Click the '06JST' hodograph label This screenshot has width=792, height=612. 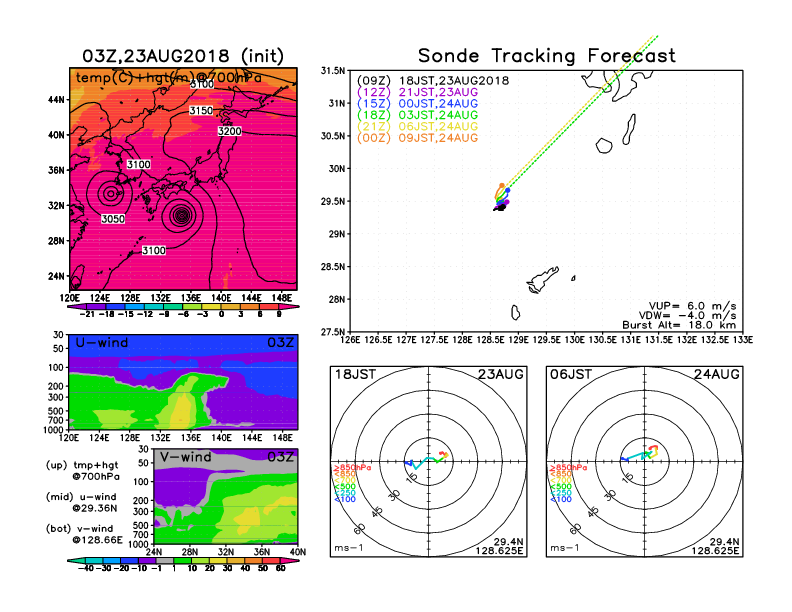pos(571,374)
